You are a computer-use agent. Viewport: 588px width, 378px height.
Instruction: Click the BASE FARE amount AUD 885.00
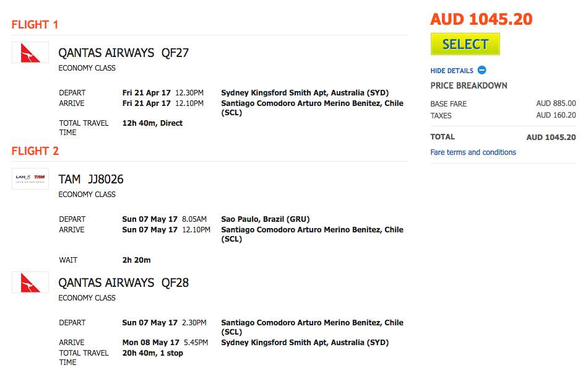point(556,103)
